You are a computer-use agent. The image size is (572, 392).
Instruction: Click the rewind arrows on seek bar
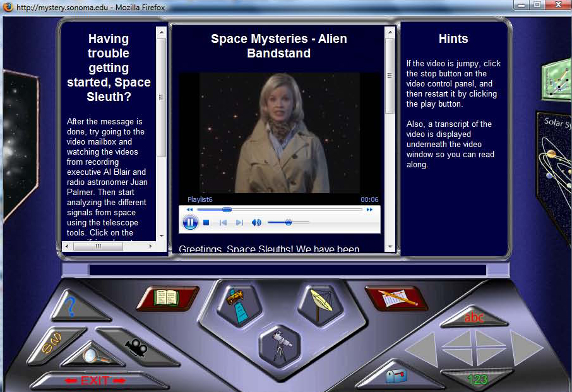189,210
